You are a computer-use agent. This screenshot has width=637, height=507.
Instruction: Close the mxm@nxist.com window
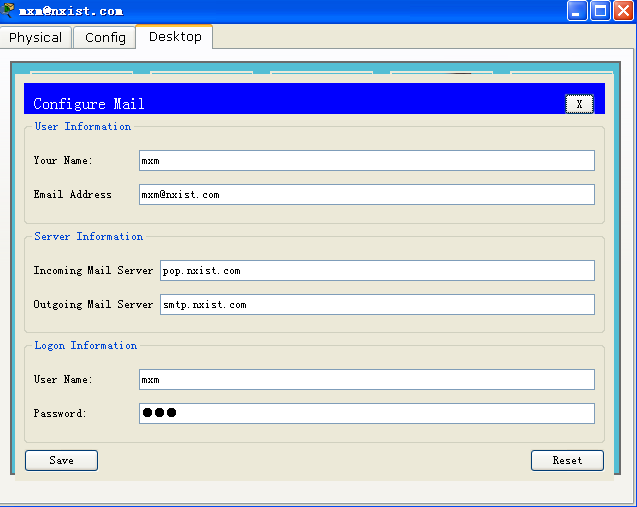623,10
